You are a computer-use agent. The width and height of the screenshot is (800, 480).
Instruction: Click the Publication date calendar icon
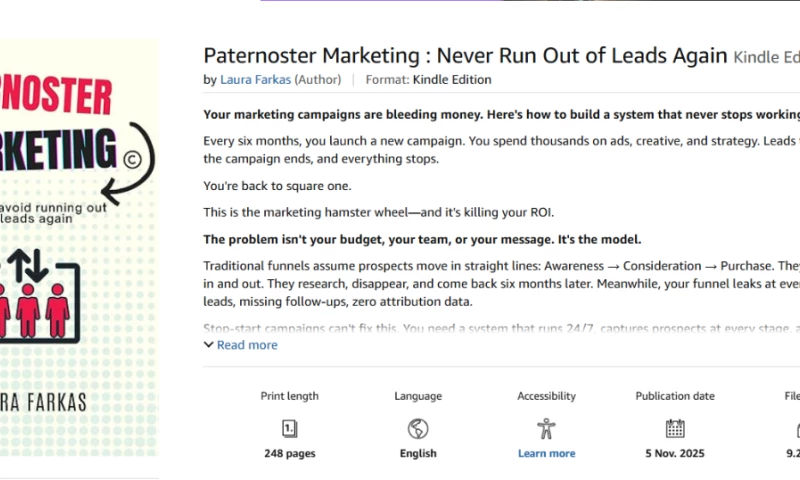(x=675, y=429)
